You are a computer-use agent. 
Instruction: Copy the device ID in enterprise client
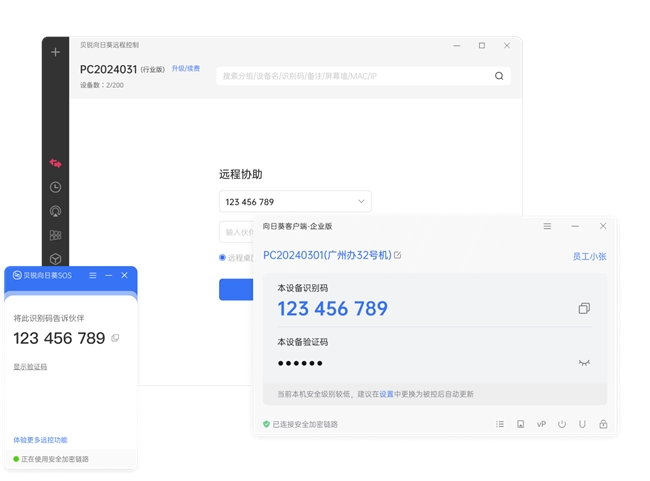[584, 309]
